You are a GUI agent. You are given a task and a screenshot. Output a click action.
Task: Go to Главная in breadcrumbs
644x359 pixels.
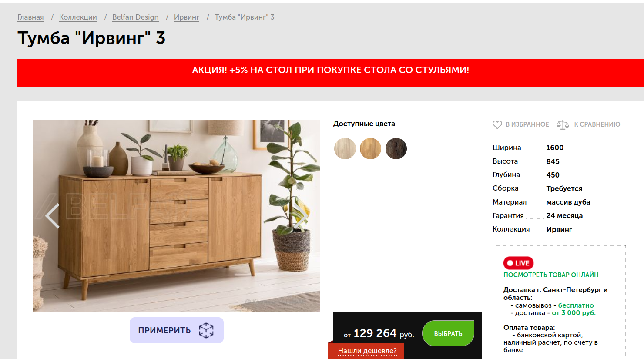[30, 17]
